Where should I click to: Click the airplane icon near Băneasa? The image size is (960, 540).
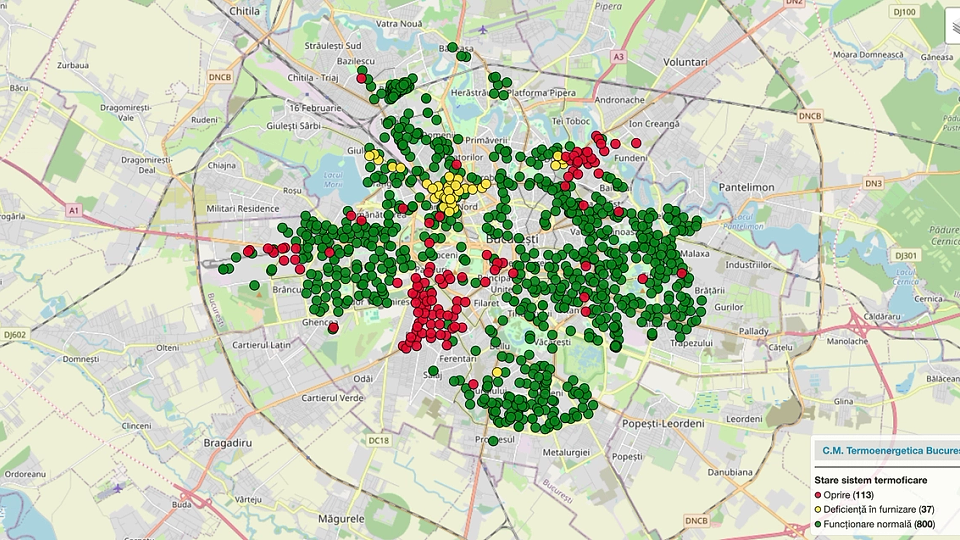[x=484, y=29]
